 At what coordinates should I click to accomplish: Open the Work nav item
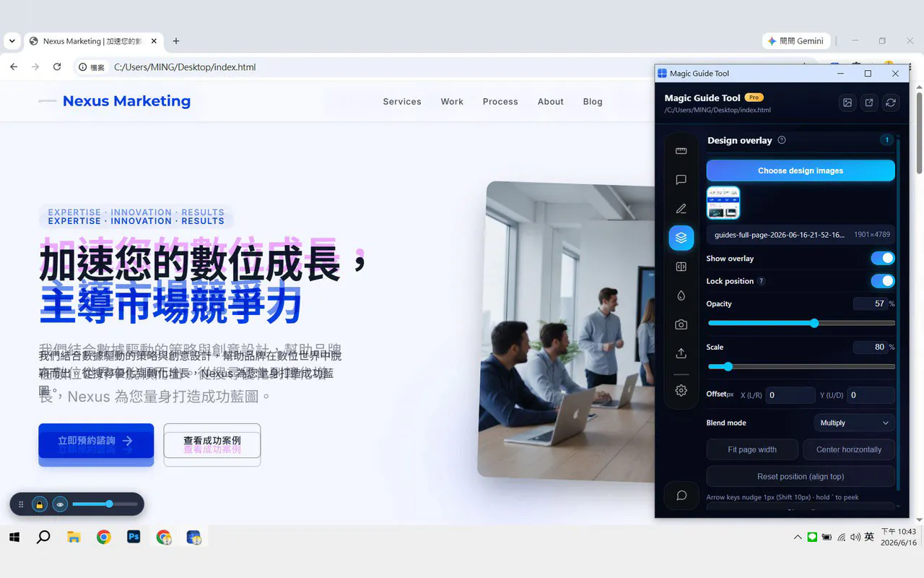pyautogui.click(x=452, y=102)
